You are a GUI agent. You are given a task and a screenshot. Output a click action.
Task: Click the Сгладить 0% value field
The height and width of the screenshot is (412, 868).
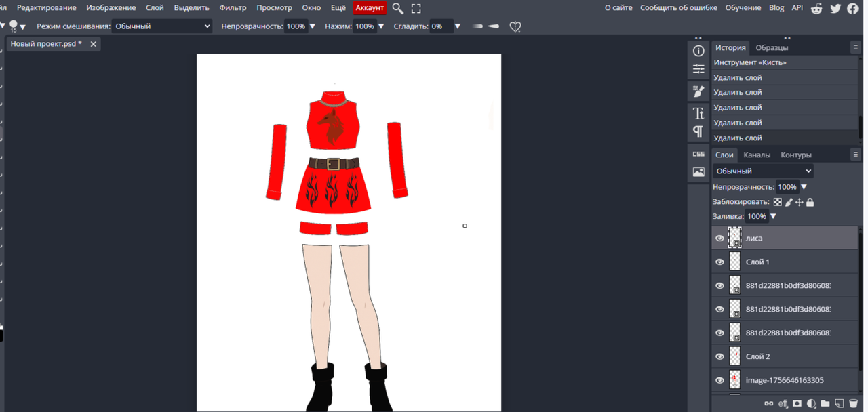click(441, 26)
